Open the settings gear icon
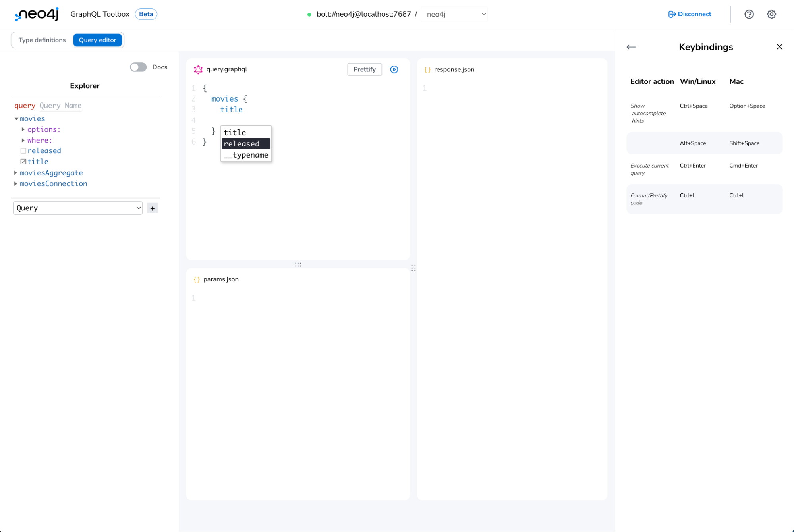Screen dimensions: 794x532 [771, 14]
